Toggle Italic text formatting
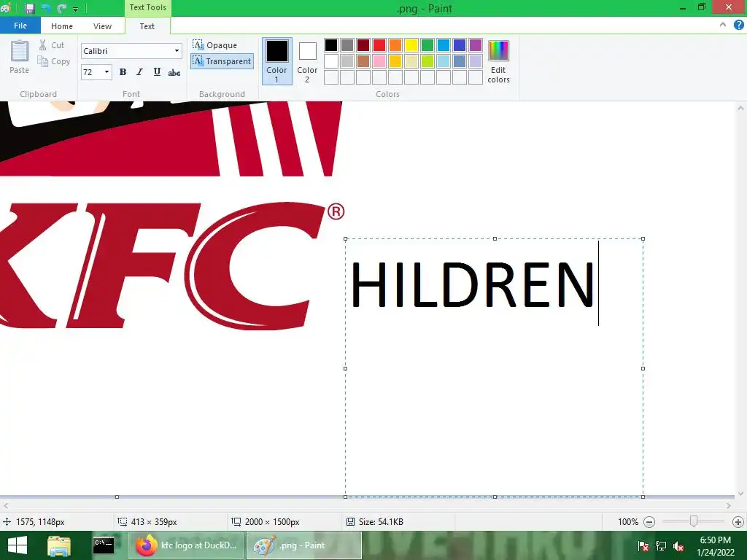 [139, 72]
